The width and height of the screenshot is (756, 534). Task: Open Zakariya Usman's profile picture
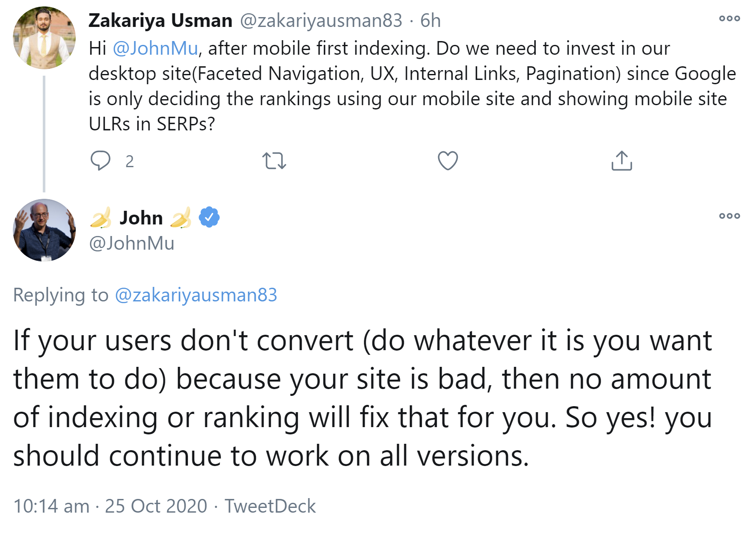coord(44,38)
